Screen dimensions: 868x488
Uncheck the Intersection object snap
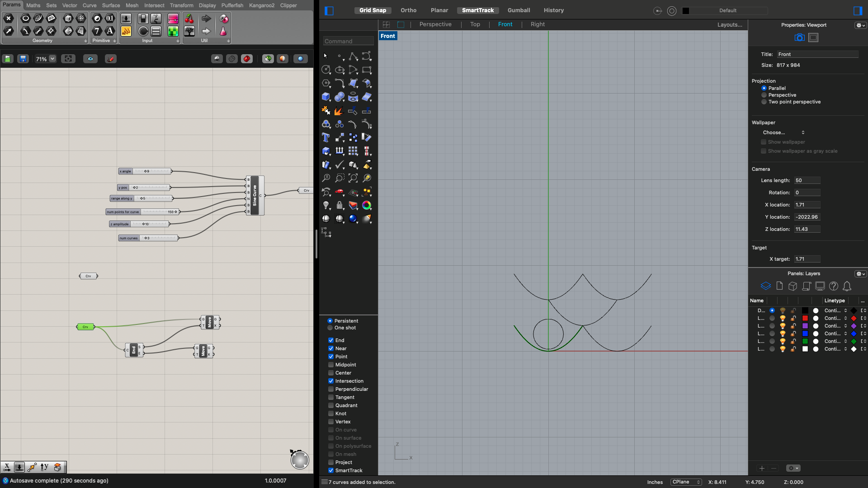tap(331, 381)
